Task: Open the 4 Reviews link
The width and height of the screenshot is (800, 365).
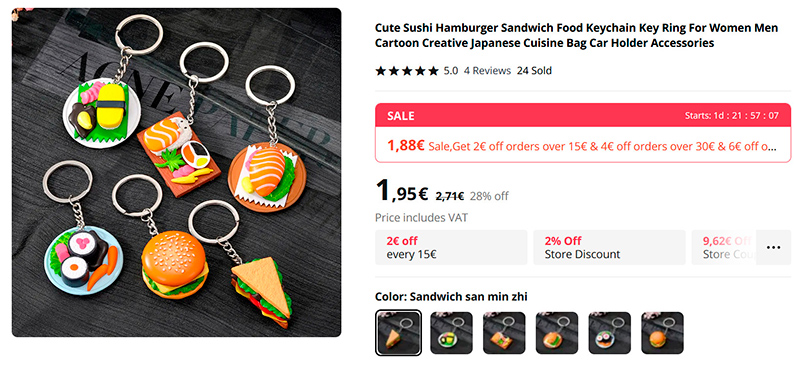Action: tap(487, 71)
